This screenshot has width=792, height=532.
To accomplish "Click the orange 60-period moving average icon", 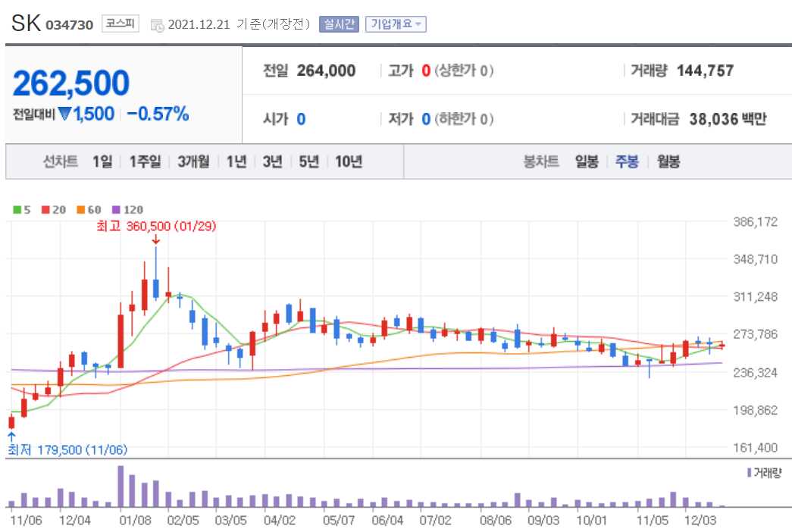I will click(x=80, y=209).
